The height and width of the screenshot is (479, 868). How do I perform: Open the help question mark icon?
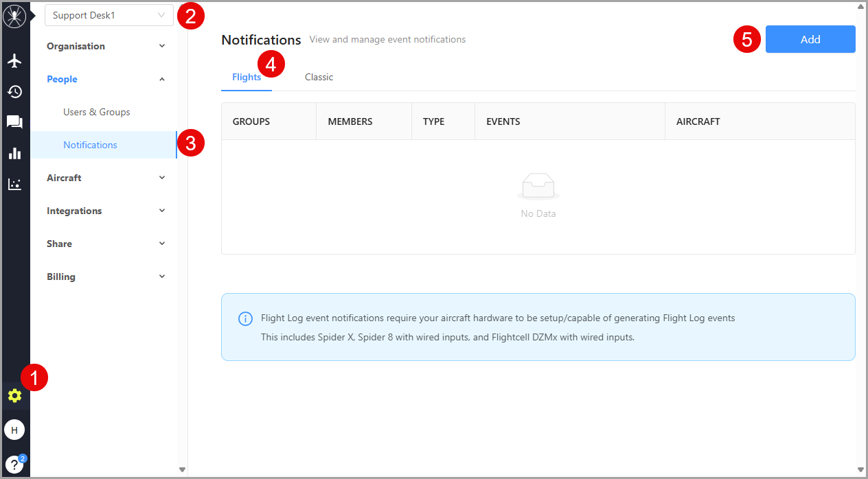(x=14, y=463)
